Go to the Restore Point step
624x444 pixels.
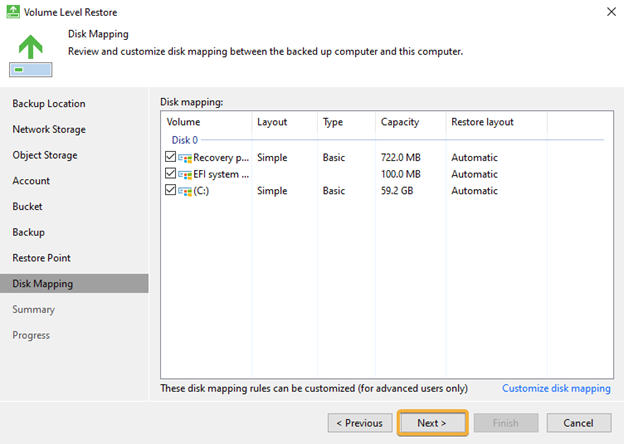41,258
